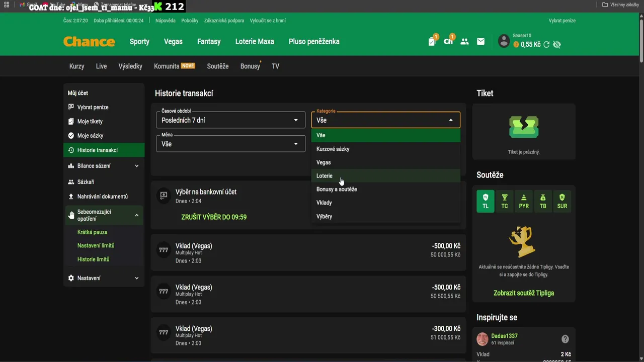Toggle balance visibility eye icon
Image resolution: width=644 pixels, height=362 pixels.
(556, 45)
